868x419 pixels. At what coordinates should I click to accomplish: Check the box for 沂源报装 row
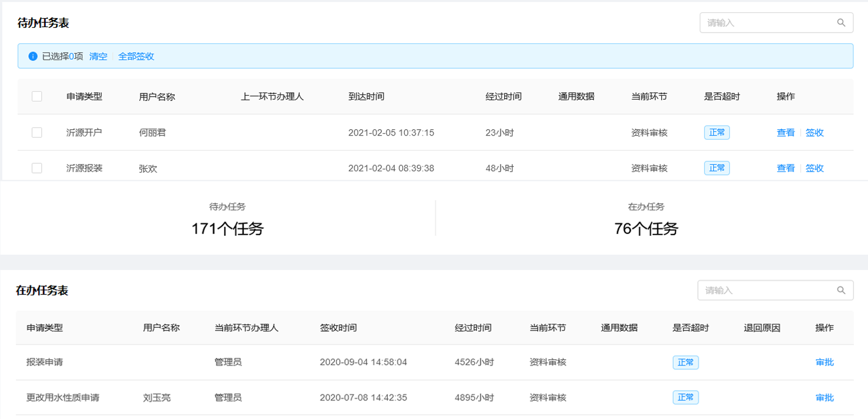pos(37,168)
